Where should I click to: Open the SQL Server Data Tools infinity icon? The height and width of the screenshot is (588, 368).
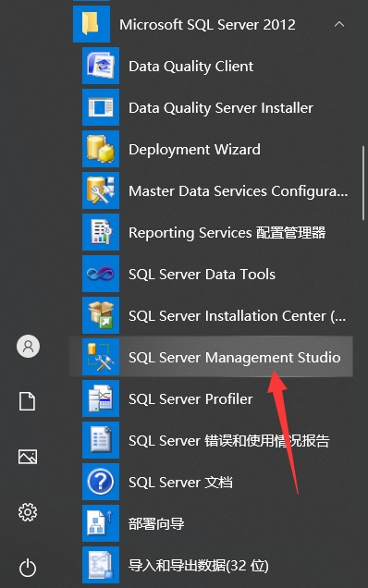[x=101, y=274]
